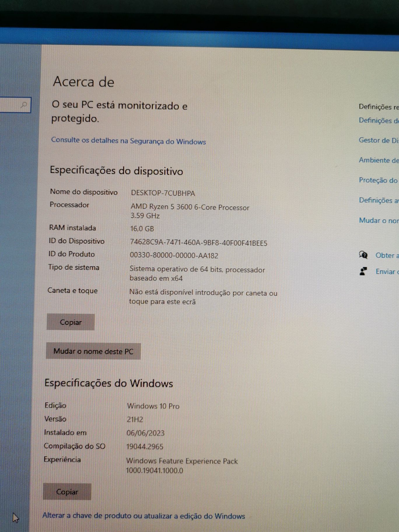This screenshot has height=532, width=399.
Task: Open the Definições avançadas do sistema link
Action: [379, 200]
